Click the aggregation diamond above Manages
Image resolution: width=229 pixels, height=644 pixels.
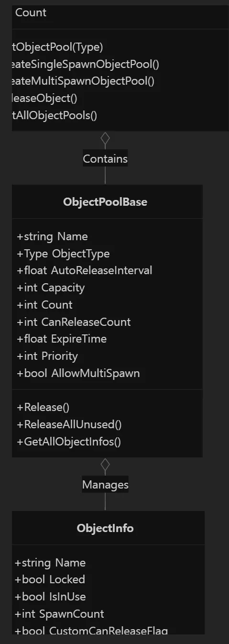coord(105,465)
